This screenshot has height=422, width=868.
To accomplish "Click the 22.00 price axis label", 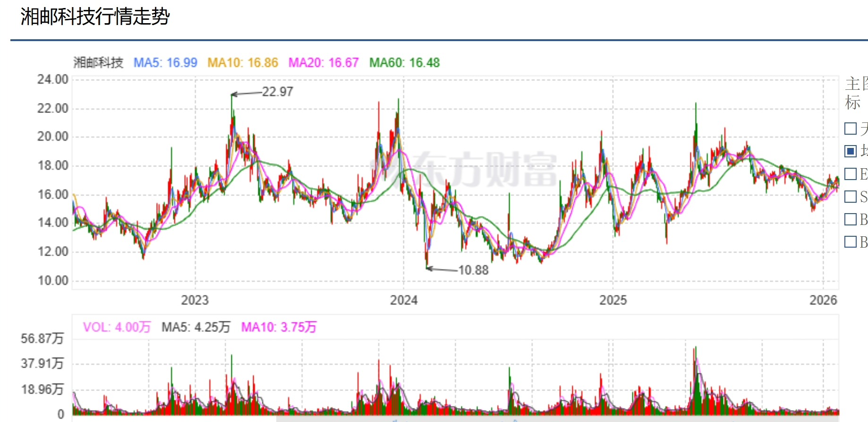I will point(53,108).
